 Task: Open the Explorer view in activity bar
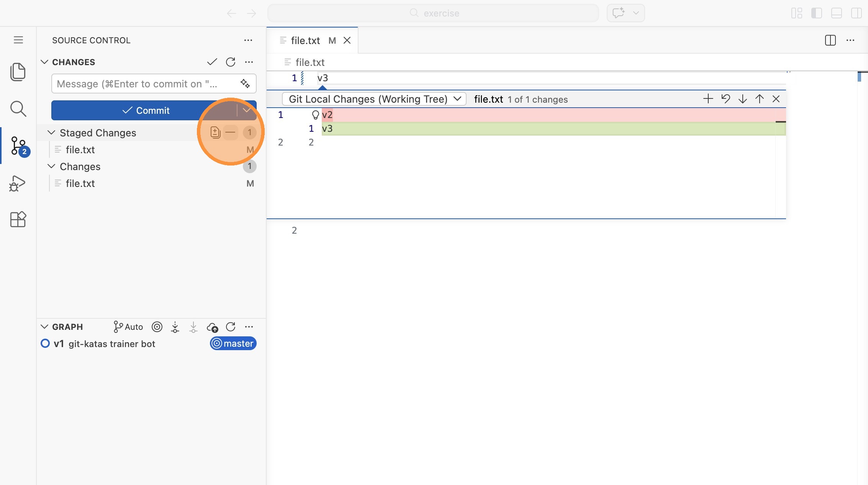click(18, 72)
